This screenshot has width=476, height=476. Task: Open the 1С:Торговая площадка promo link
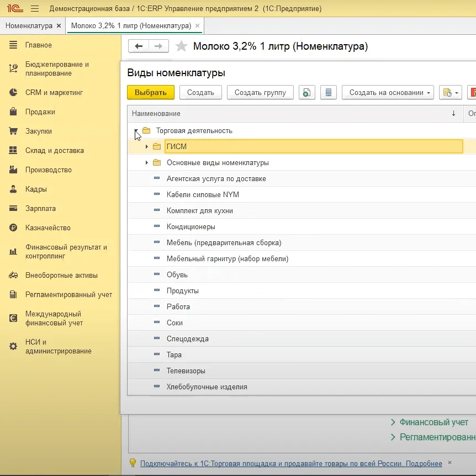291,463
